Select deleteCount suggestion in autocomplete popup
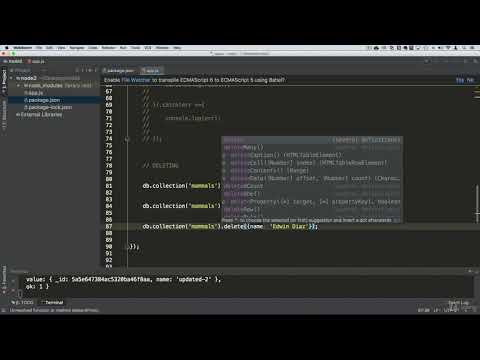 pyautogui.click(x=312, y=186)
